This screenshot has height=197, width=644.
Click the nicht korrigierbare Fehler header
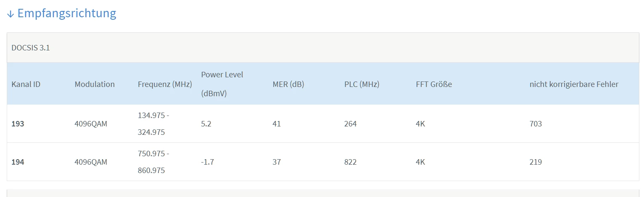(x=574, y=84)
